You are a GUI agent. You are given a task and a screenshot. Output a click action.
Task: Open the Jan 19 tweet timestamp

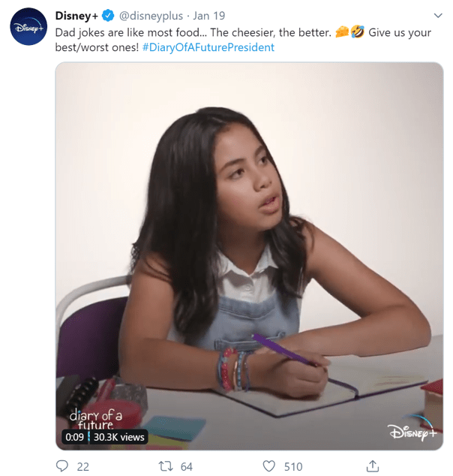[x=209, y=16]
